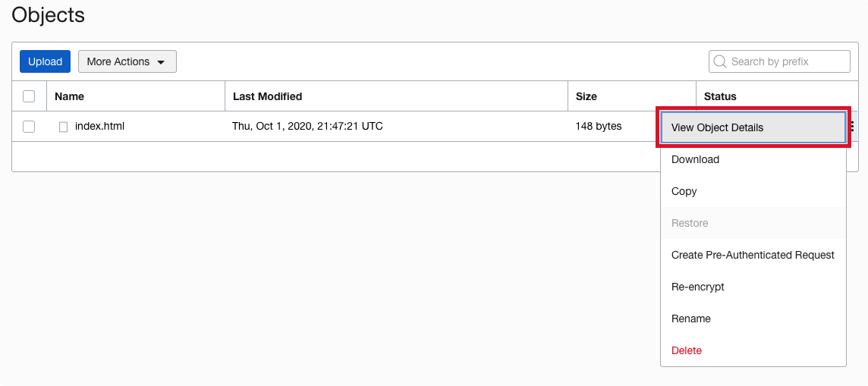Select Copy from the actions menu
868x386 pixels.
point(684,191)
